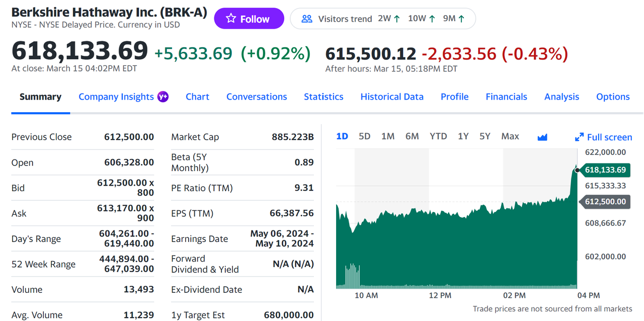Click the Avg. Volume value 11,239
This screenshot has height=321, width=644.
(x=139, y=315)
